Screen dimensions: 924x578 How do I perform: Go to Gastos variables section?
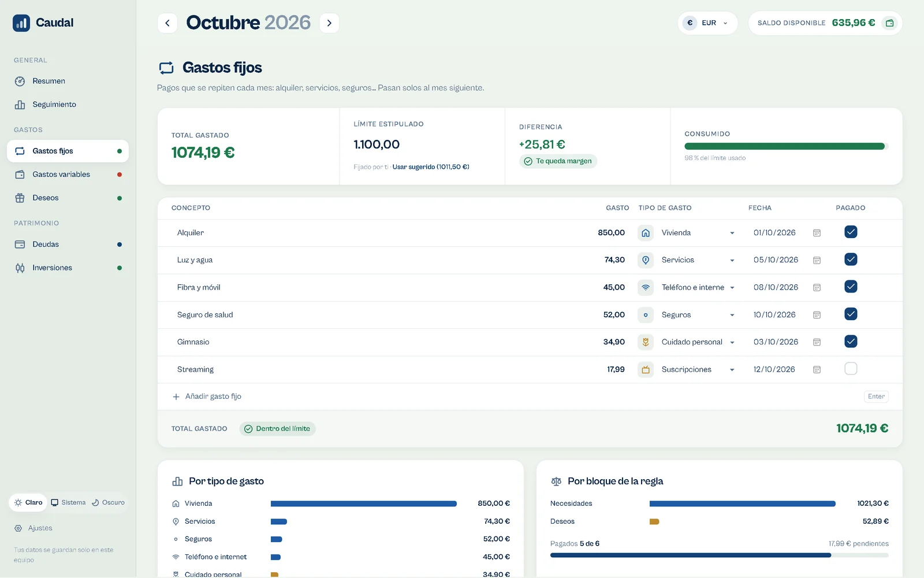click(x=68, y=175)
